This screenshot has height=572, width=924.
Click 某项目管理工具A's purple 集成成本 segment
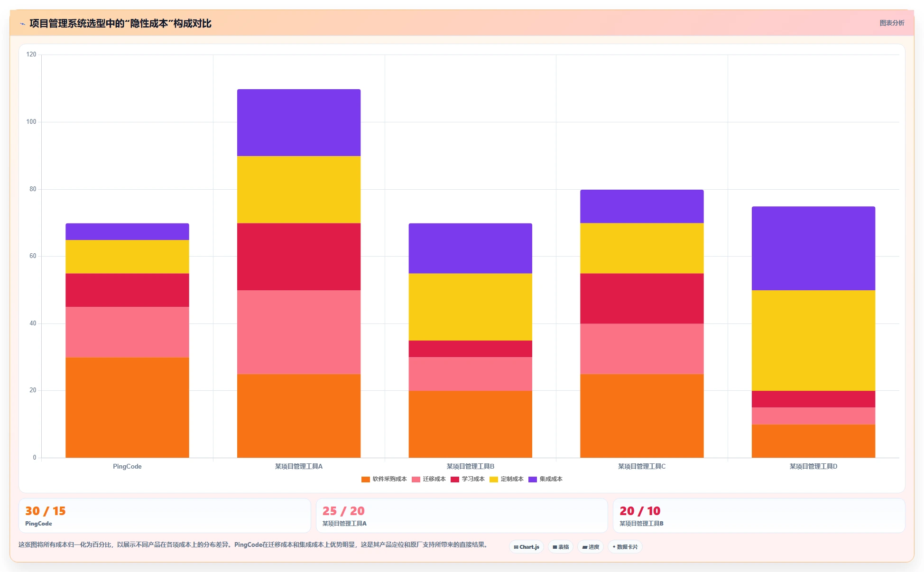tap(299, 122)
